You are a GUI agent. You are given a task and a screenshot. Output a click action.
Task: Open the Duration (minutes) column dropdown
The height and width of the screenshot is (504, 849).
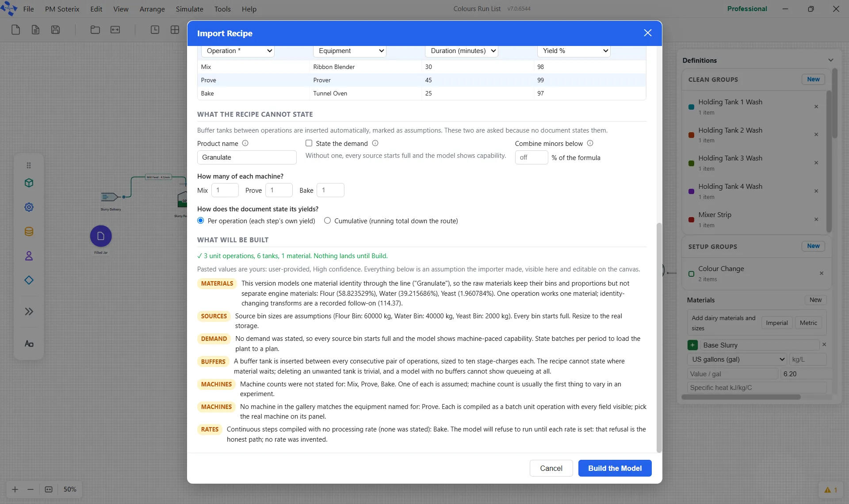pyautogui.click(x=462, y=51)
